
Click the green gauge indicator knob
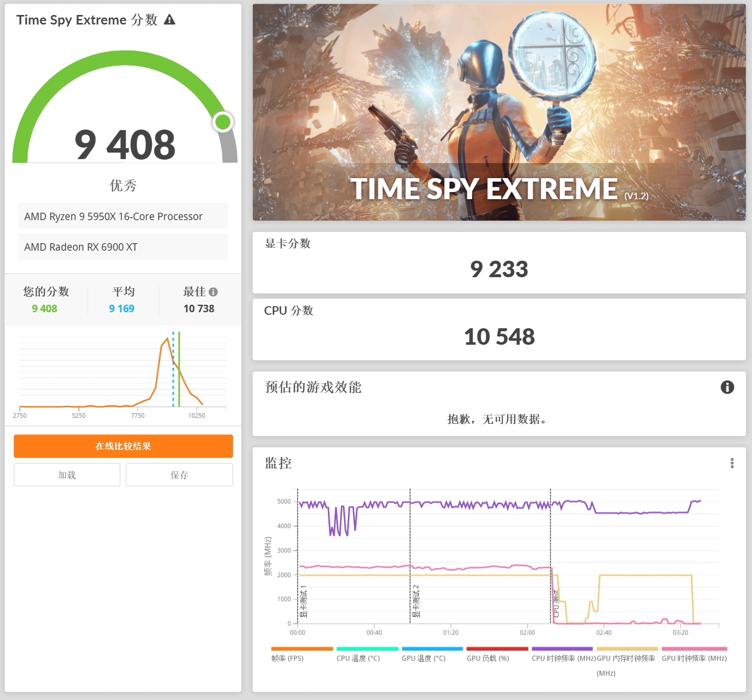(x=223, y=122)
